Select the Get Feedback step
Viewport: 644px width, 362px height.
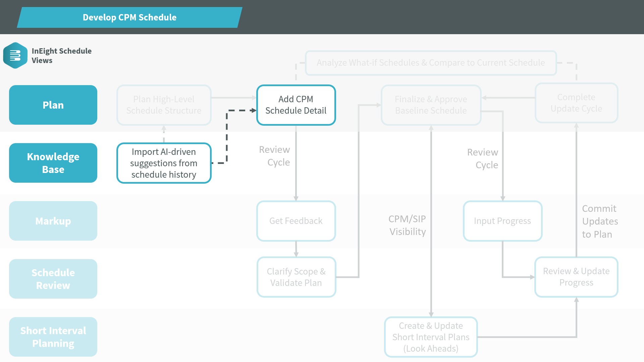[x=296, y=221]
